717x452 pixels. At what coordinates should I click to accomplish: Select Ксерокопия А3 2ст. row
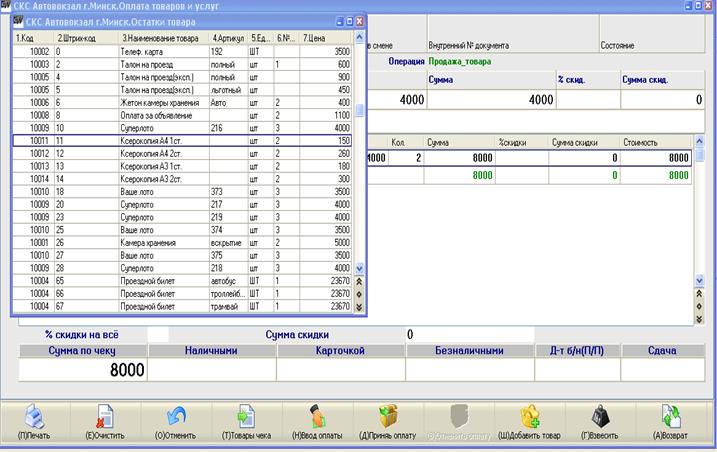[x=182, y=179]
